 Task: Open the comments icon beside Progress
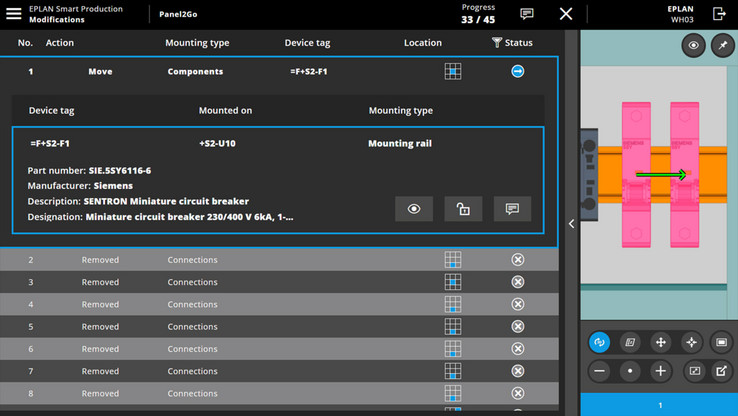point(527,14)
